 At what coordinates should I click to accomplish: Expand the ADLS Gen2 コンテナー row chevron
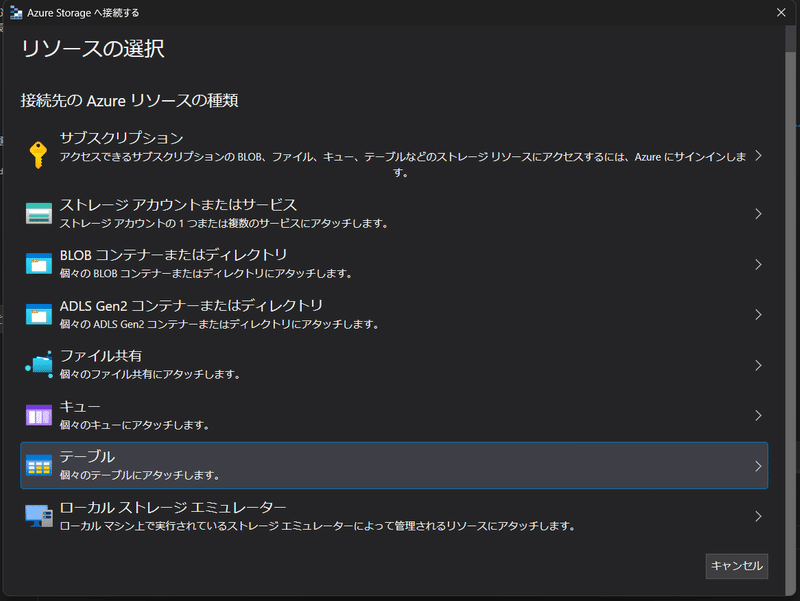pyautogui.click(x=758, y=315)
